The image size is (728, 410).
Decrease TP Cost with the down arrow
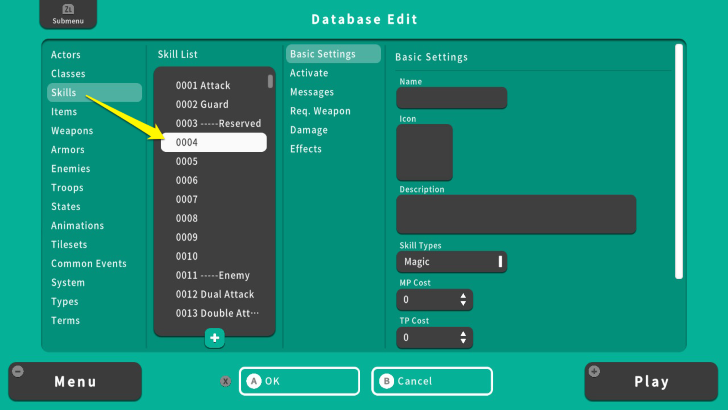463,342
